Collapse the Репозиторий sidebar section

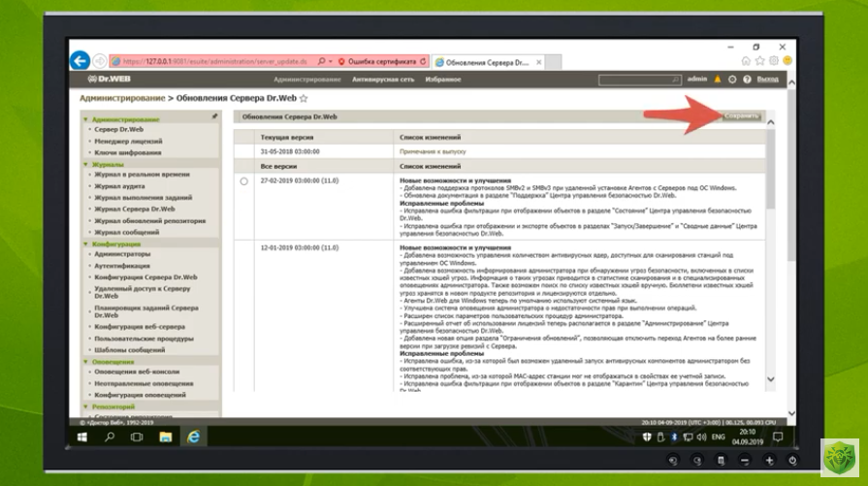85,406
